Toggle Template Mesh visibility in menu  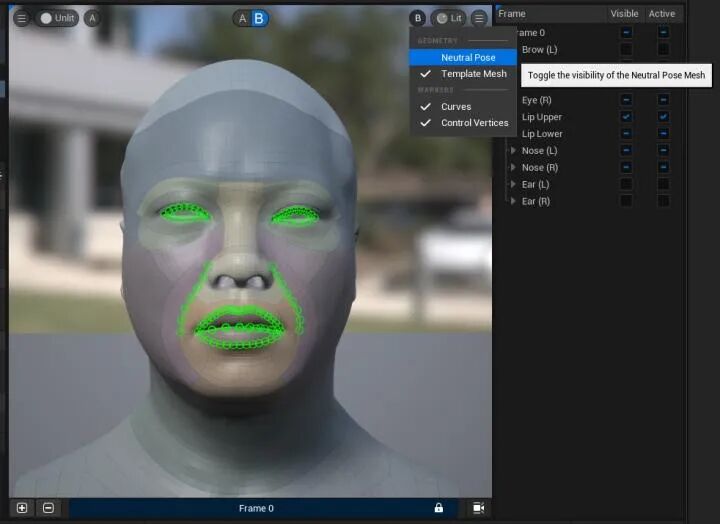(463, 74)
